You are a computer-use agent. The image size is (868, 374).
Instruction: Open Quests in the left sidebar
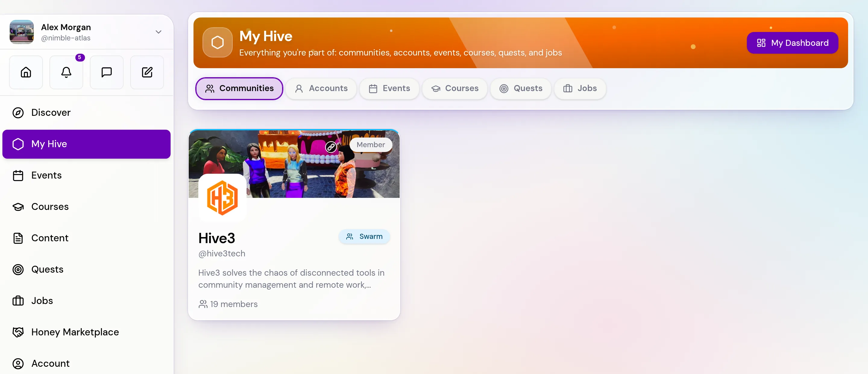(86, 269)
